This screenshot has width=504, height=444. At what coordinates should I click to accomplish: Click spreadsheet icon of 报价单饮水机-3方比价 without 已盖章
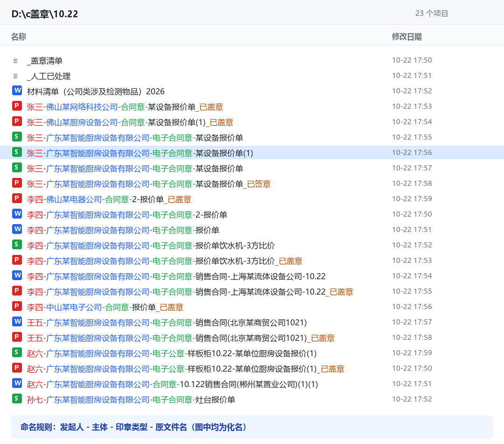point(17,245)
